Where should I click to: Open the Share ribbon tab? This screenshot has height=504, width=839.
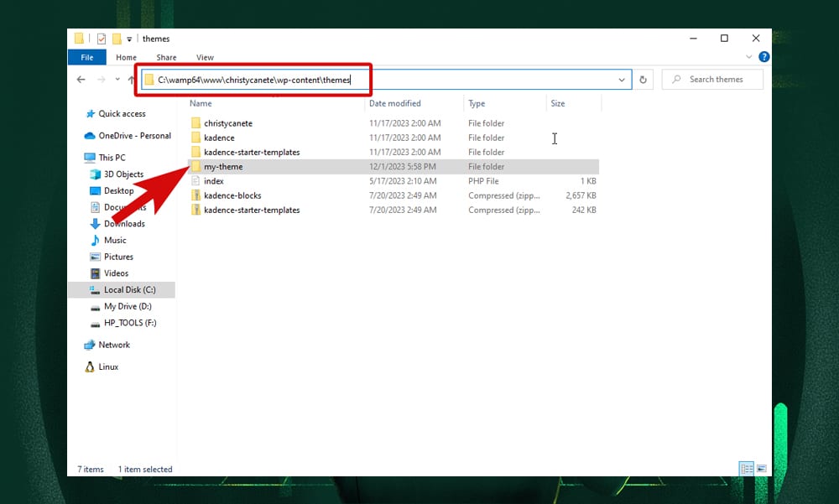point(166,57)
